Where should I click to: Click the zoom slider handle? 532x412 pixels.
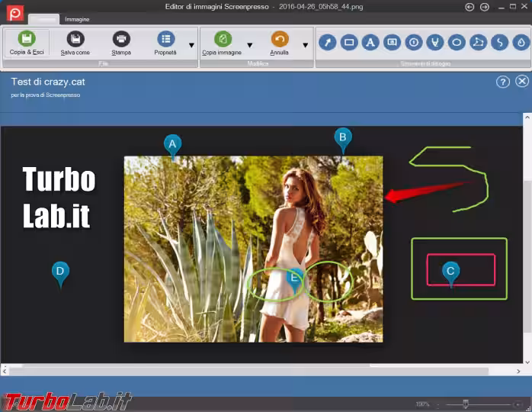(465, 404)
